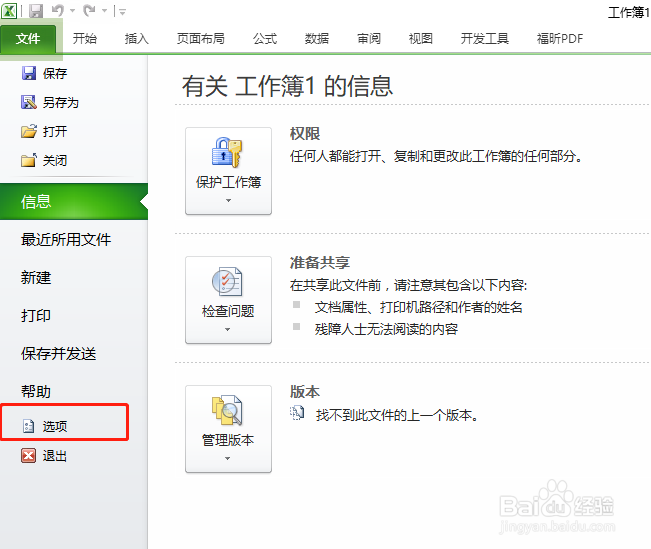Select 新建 (New) in the sidebar

pos(36,277)
